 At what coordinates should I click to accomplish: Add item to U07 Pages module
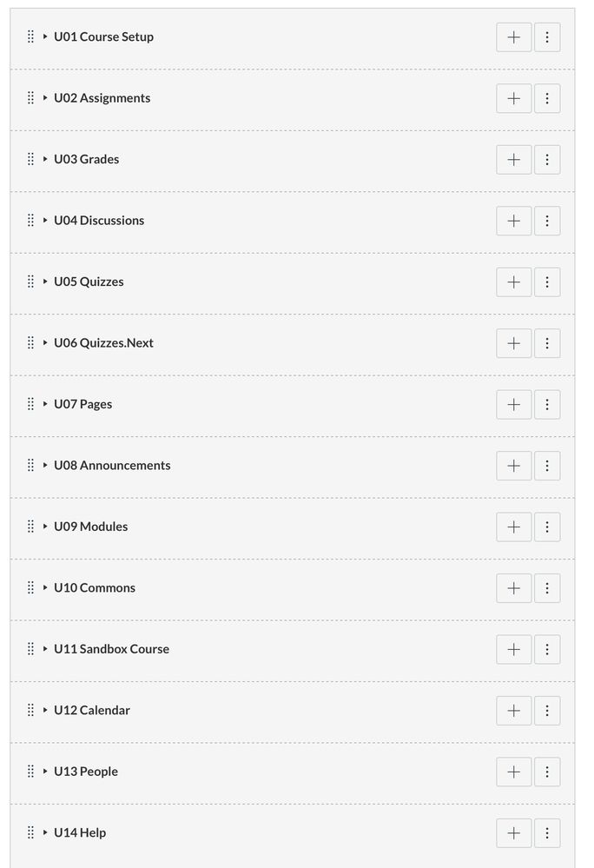[513, 405]
